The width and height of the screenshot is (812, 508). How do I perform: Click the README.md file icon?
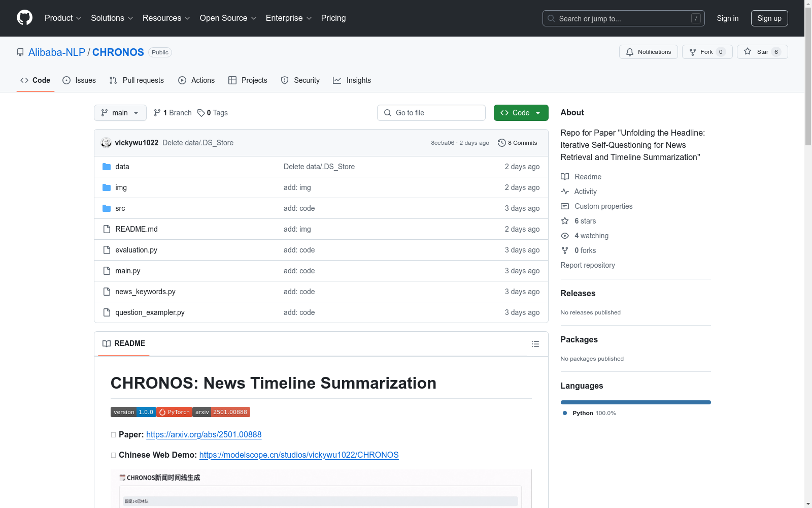pos(107,229)
